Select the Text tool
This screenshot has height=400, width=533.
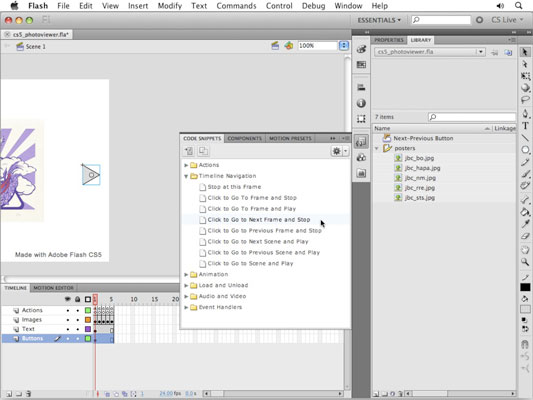(525, 126)
